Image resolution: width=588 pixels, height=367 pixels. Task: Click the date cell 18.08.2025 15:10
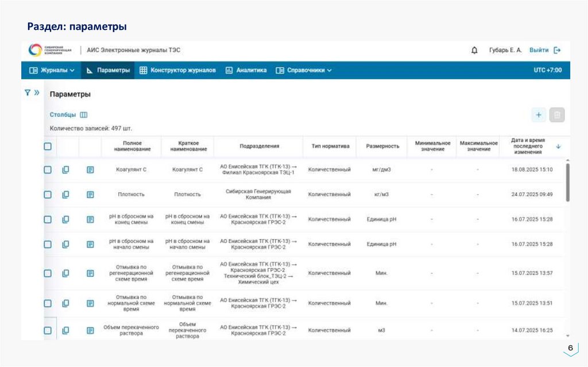(x=532, y=169)
